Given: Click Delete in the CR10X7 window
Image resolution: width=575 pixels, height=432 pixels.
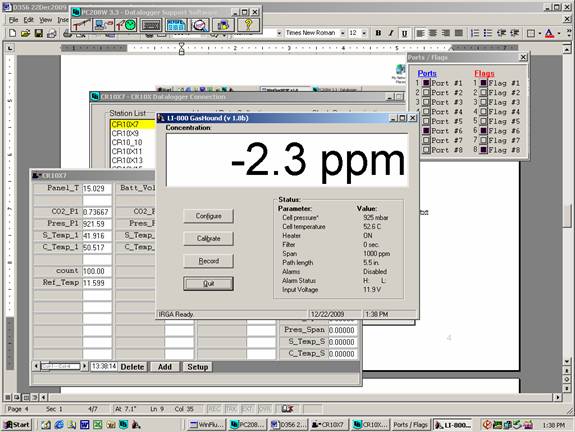Looking at the screenshot, I should tap(132, 367).
